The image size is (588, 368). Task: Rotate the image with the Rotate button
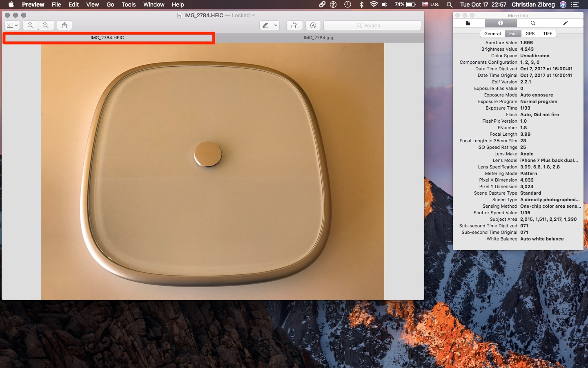click(x=294, y=25)
